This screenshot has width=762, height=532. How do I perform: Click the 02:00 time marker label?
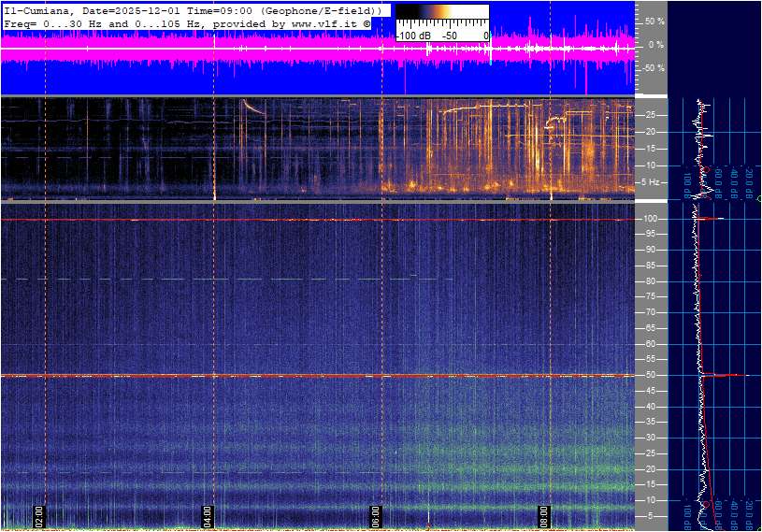(x=39, y=515)
